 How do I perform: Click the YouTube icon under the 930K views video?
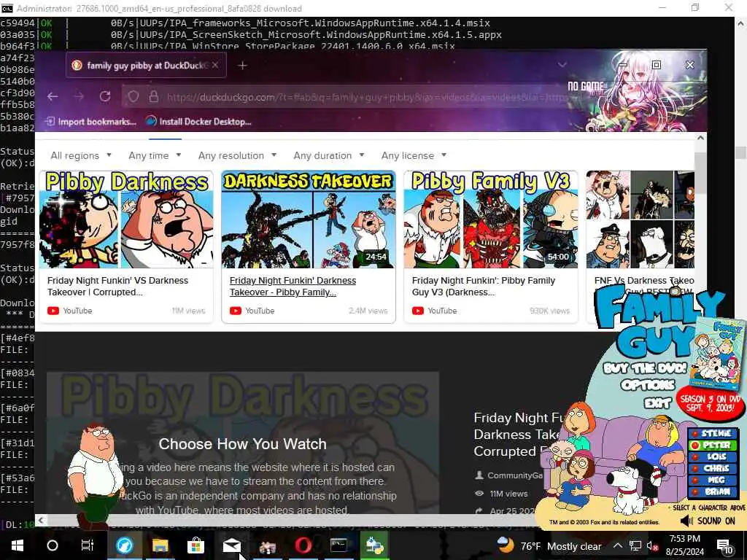point(418,311)
